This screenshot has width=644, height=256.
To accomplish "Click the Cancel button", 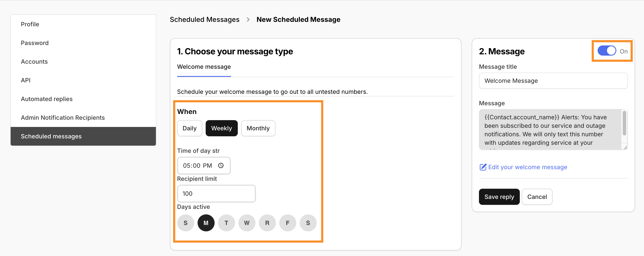I will click(537, 197).
